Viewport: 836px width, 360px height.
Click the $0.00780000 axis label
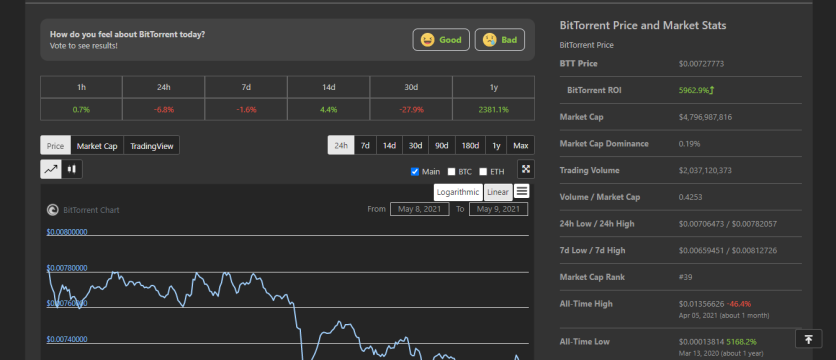tap(67, 268)
